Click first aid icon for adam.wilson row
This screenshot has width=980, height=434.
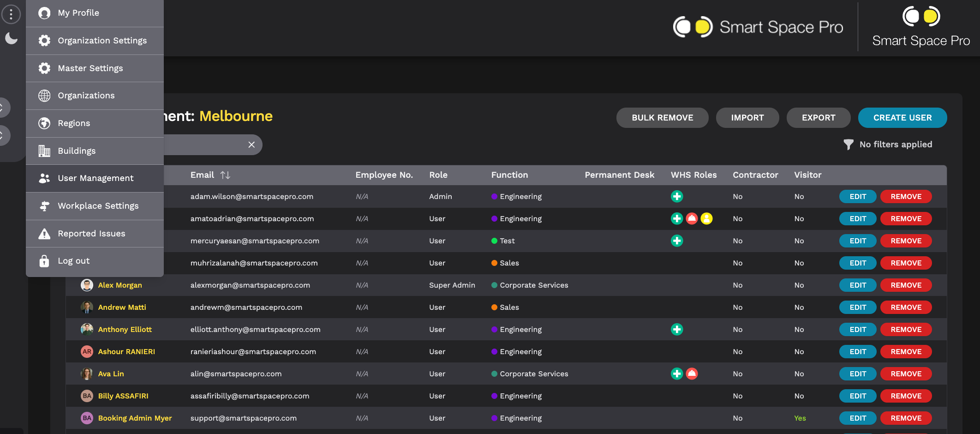677,197
